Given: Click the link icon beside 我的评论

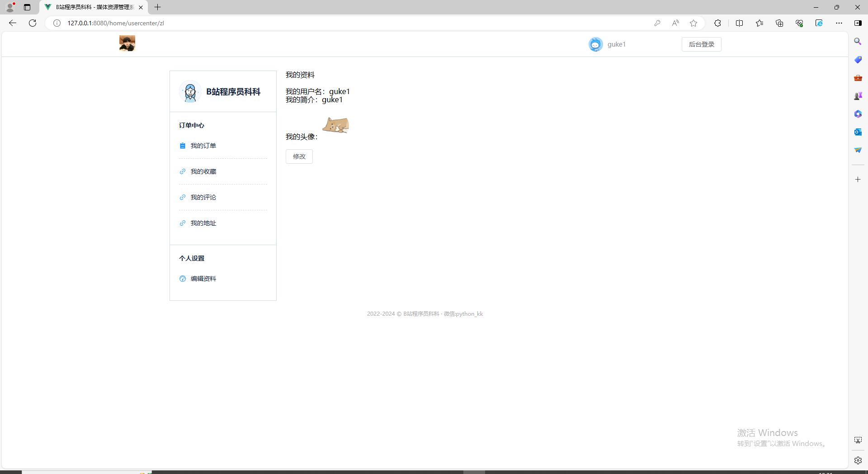Looking at the screenshot, I should click(x=183, y=197).
